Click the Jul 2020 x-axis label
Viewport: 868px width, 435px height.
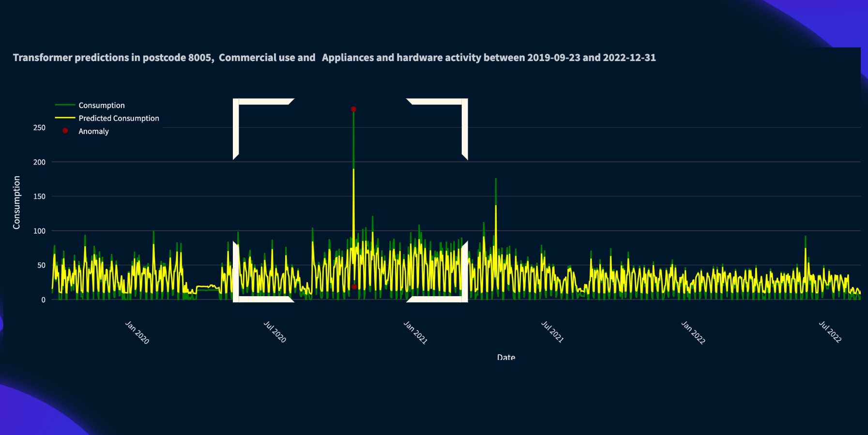(275, 332)
